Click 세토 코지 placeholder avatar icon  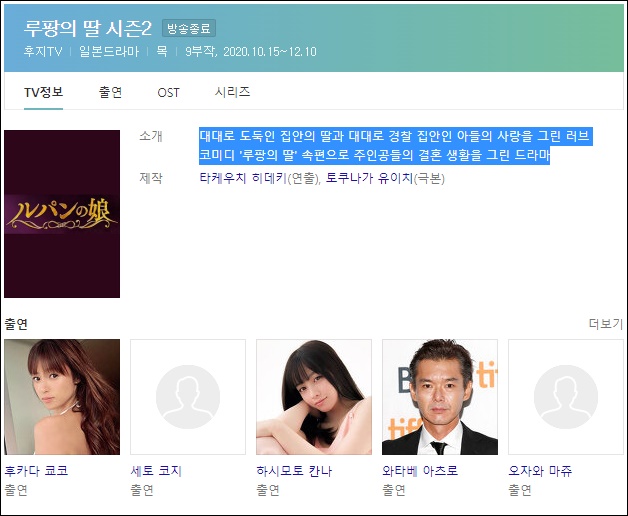[188, 397]
